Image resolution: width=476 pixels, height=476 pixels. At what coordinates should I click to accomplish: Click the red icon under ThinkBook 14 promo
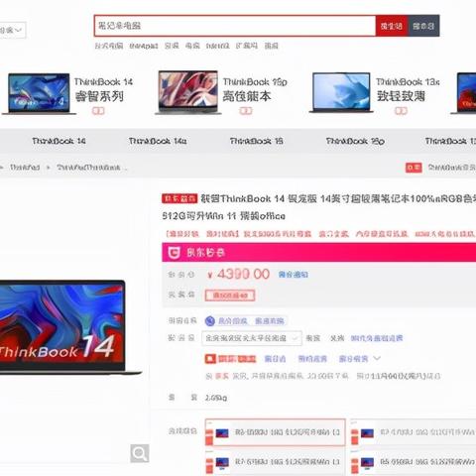point(98,111)
